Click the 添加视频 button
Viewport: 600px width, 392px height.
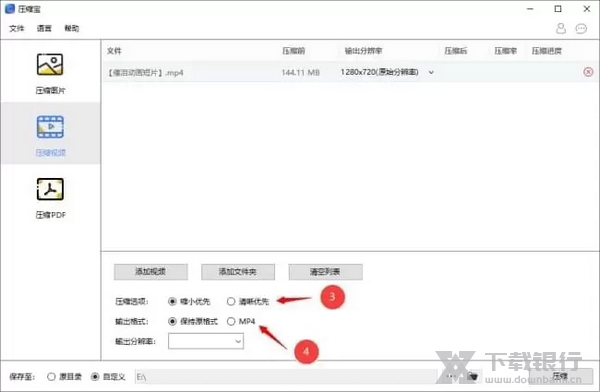151,272
